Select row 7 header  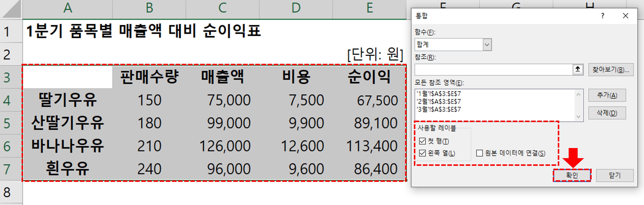11,169
